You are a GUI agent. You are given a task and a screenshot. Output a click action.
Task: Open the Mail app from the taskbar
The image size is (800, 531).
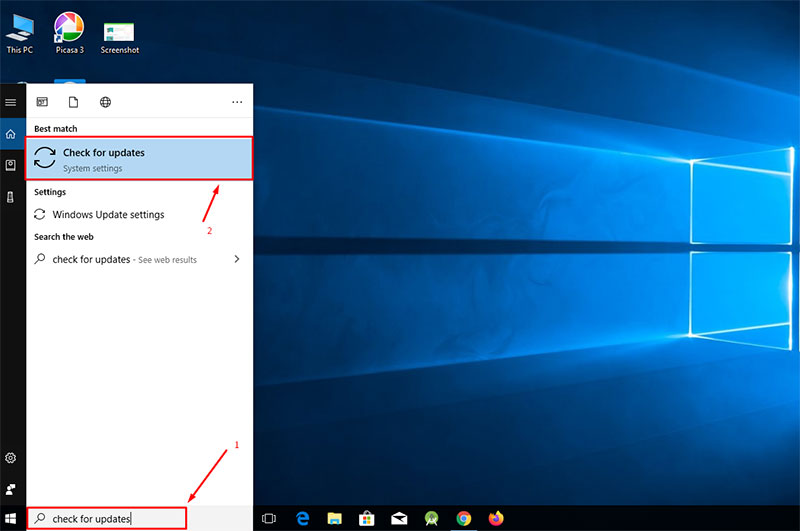[399, 519]
